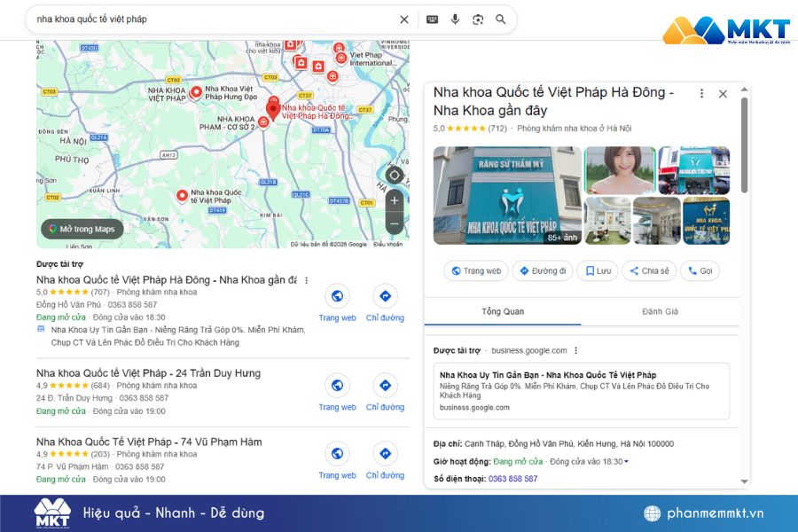Click the Viet Phap International map marker
Viewport: 798px width, 532px height.
[341, 58]
